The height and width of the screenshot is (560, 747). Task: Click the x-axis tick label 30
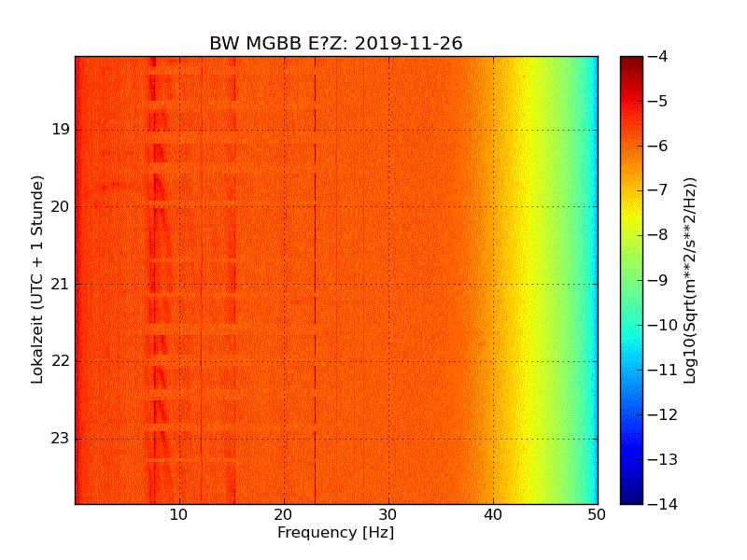[388, 515]
